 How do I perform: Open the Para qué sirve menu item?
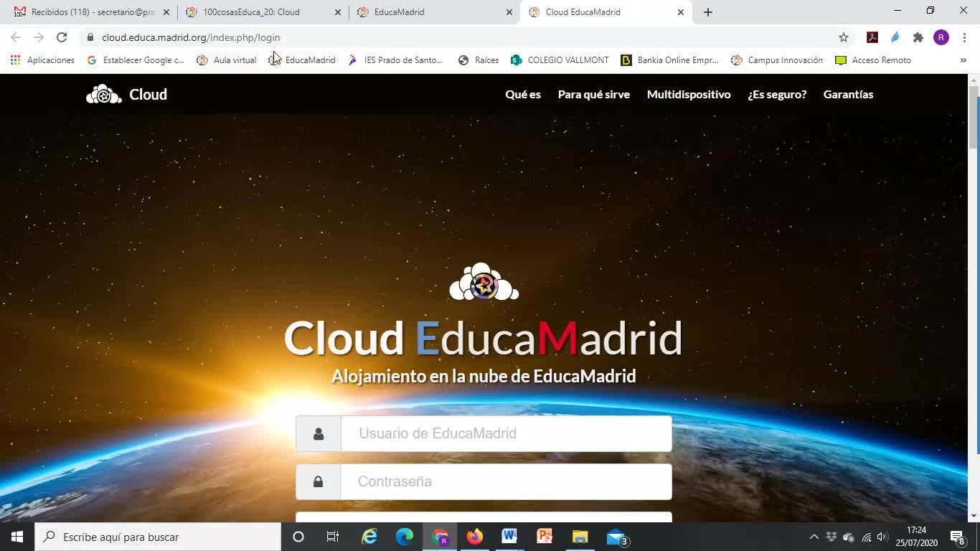click(594, 94)
